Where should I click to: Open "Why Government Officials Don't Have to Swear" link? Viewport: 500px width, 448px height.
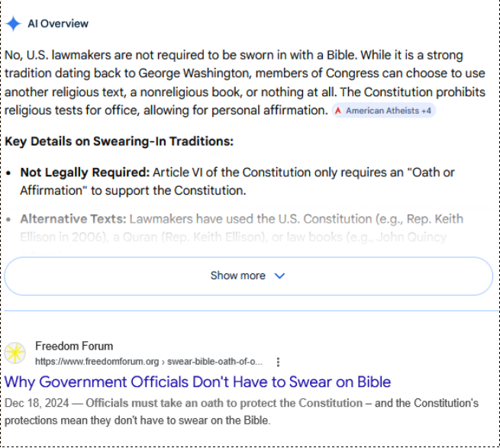[198, 382]
